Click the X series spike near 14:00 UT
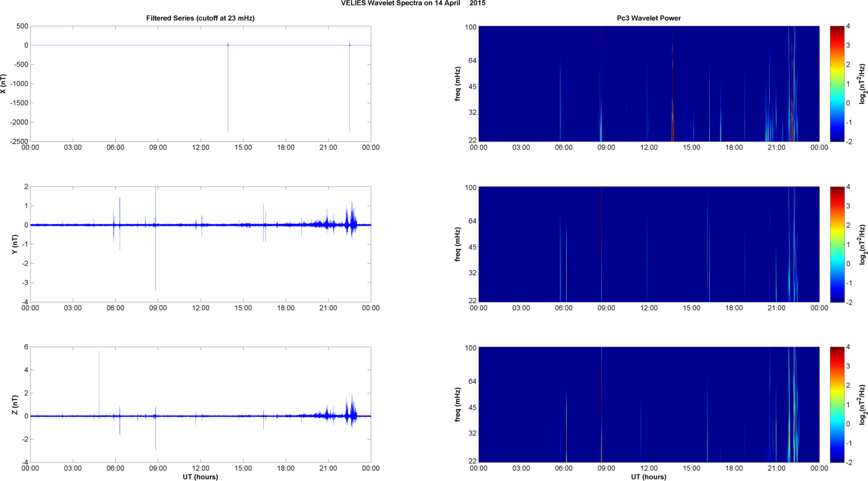This screenshot has height=481, width=868. [x=228, y=88]
